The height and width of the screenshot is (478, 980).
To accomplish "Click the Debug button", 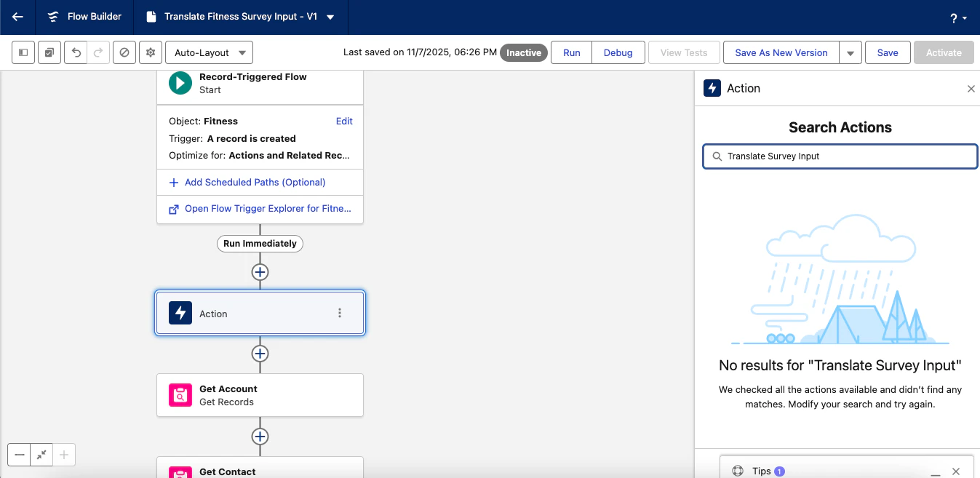I will point(618,52).
